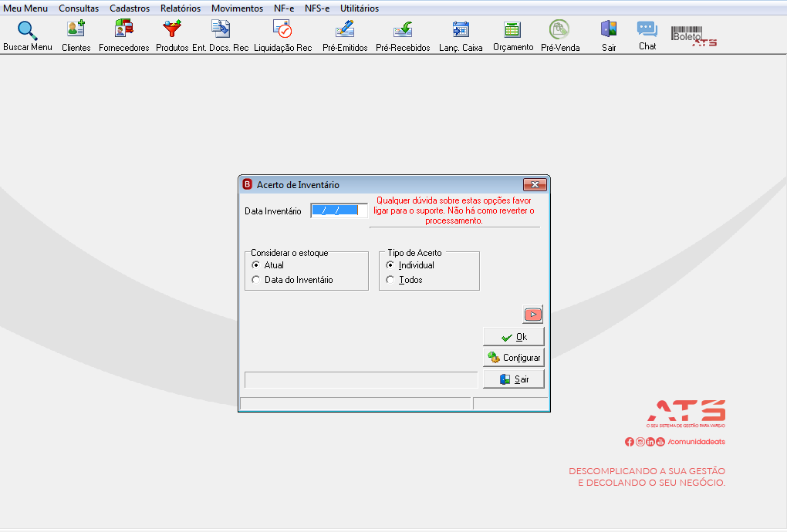
Task: Open the Configurar button
Action: (513, 358)
